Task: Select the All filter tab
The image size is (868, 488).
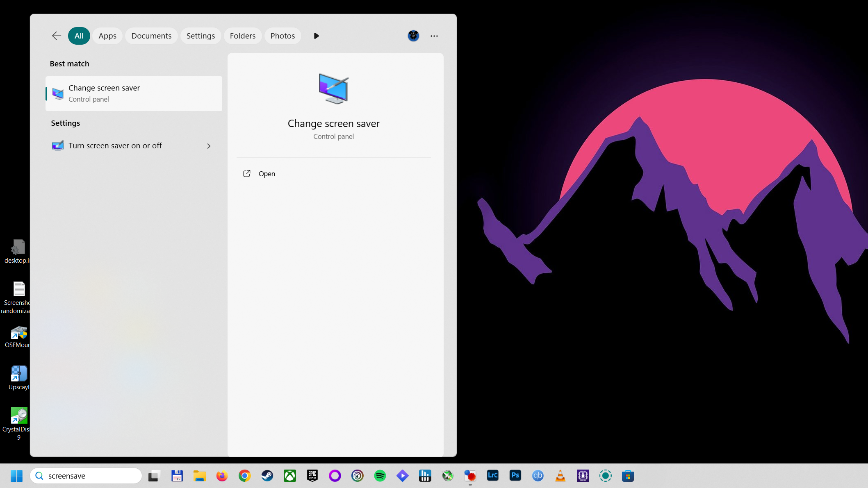Action: 79,36
